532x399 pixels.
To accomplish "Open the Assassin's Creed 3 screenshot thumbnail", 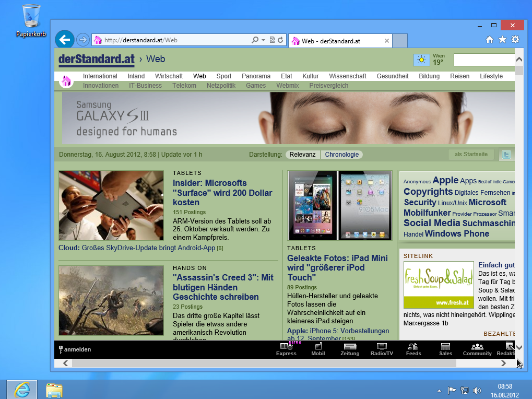I will (x=111, y=300).
